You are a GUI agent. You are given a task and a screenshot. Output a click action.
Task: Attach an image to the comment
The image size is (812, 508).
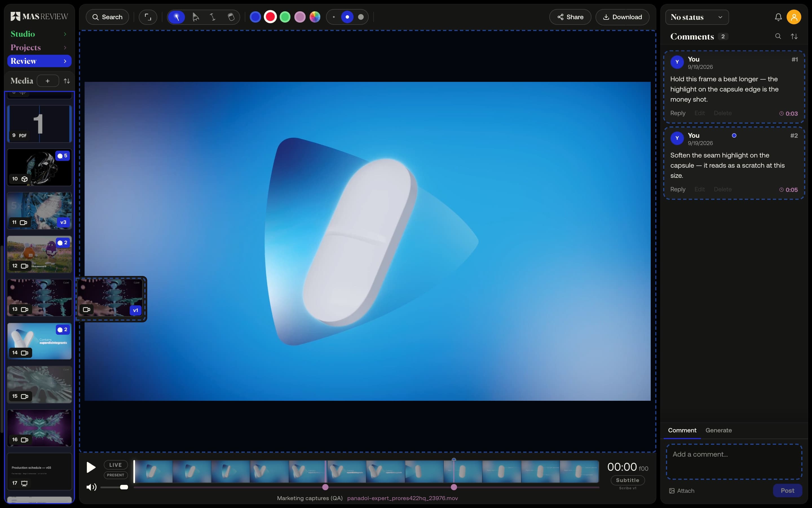point(681,491)
